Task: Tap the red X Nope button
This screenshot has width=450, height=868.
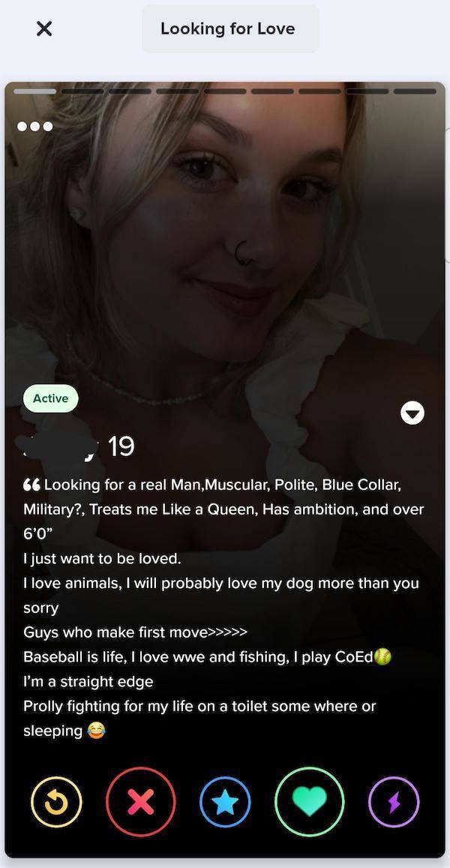Action: pos(140,801)
